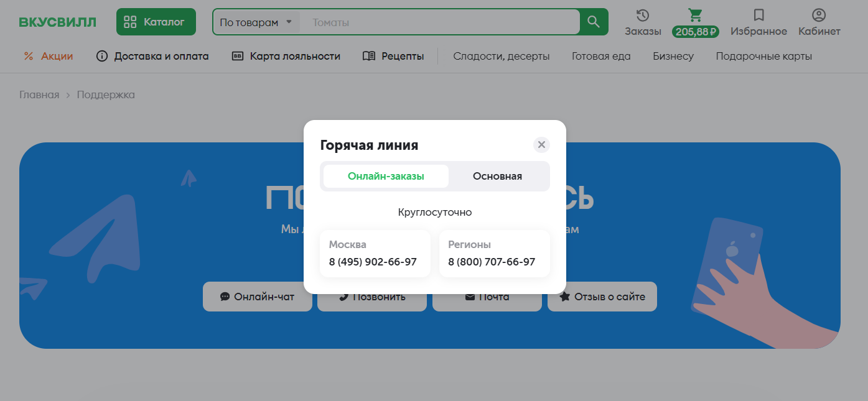Switch to the Основная hotline tab
The height and width of the screenshot is (401, 868).
(498, 176)
